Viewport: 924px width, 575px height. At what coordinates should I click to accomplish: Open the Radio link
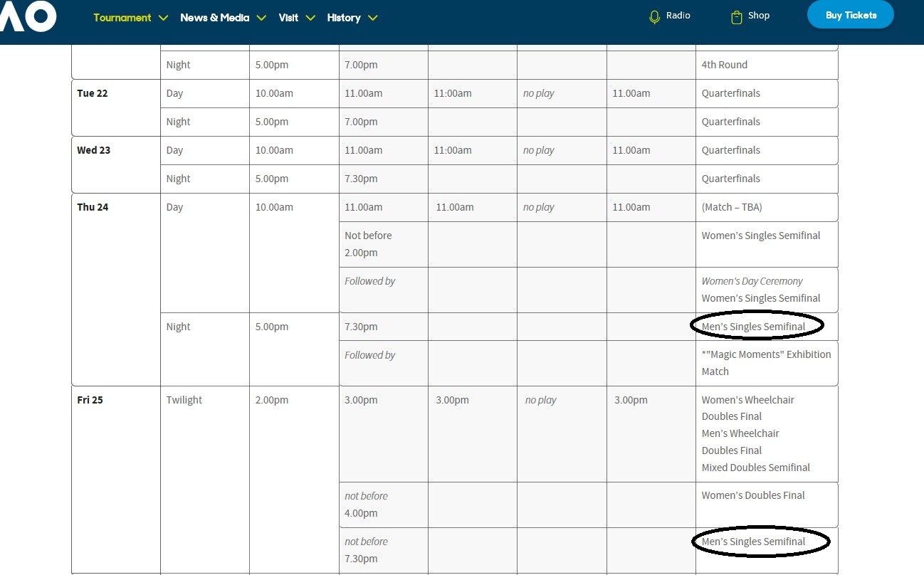pos(678,16)
